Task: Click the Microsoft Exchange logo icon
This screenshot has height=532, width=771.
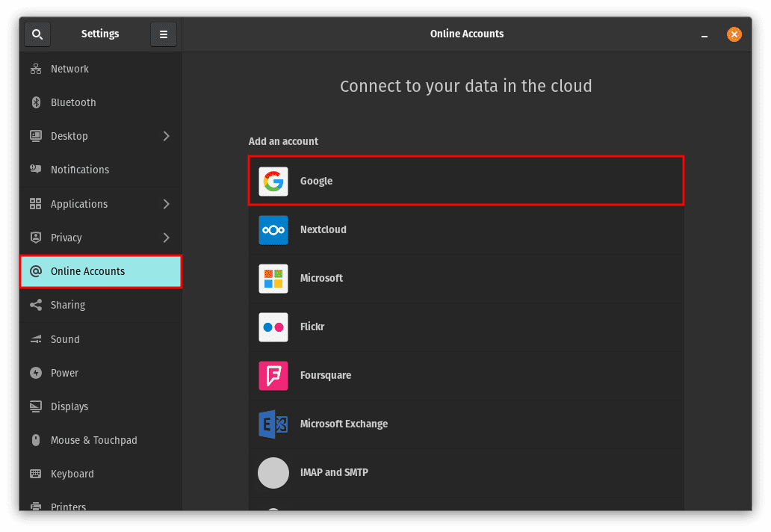Action: pyautogui.click(x=273, y=424)
